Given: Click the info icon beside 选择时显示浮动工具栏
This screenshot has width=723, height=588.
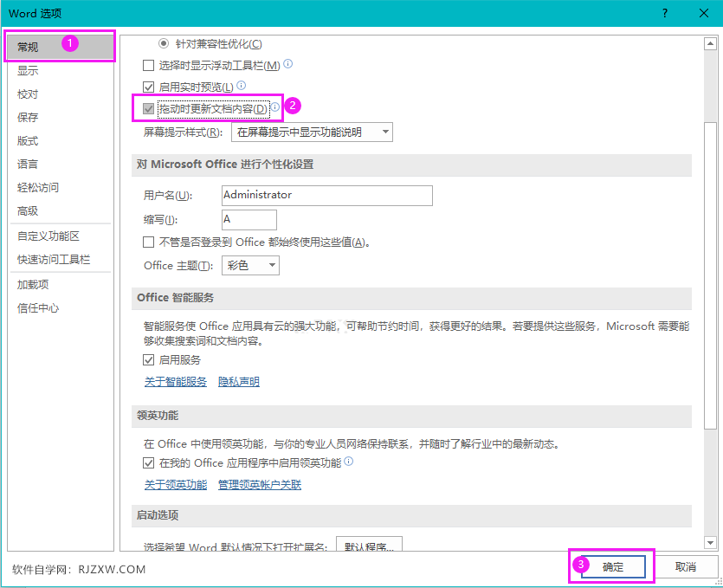Looking at the screenshot, I should 287,64.
